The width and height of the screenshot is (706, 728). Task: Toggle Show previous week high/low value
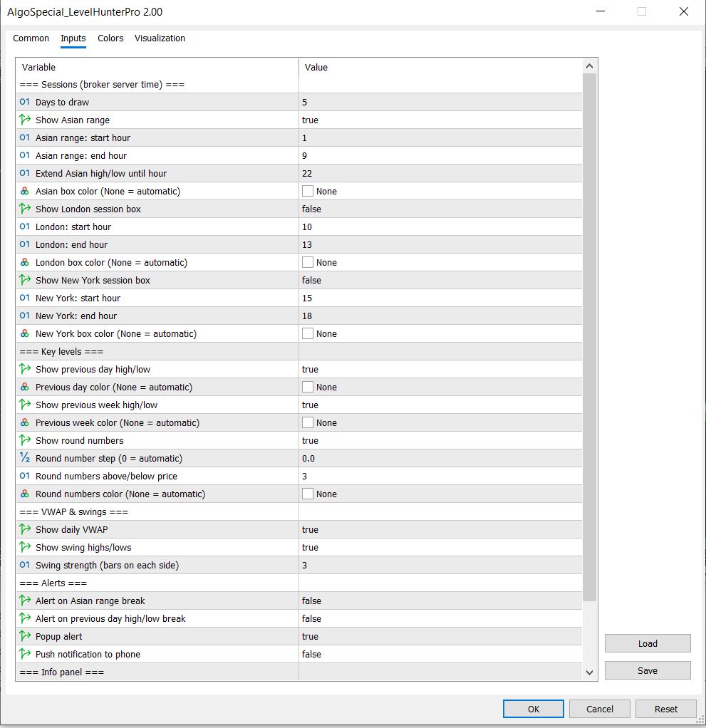click(440, 405)
